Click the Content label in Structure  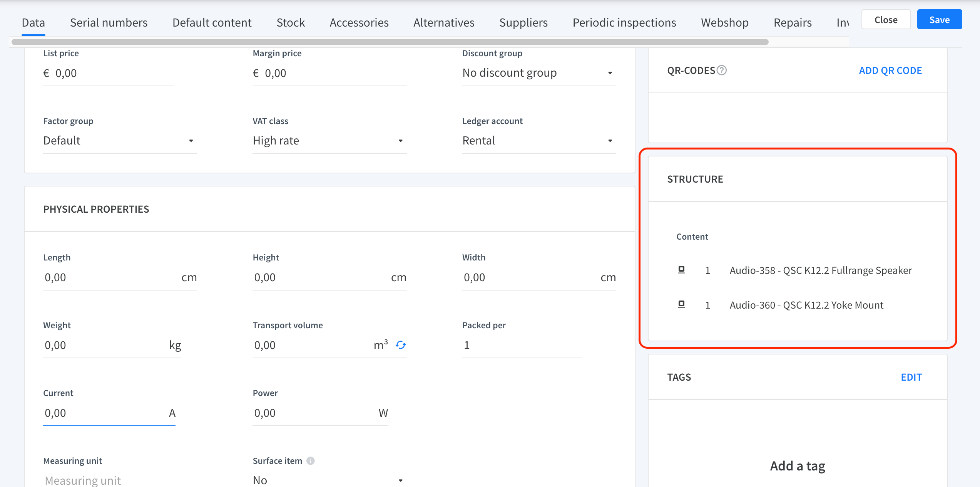tap(692, 237)
